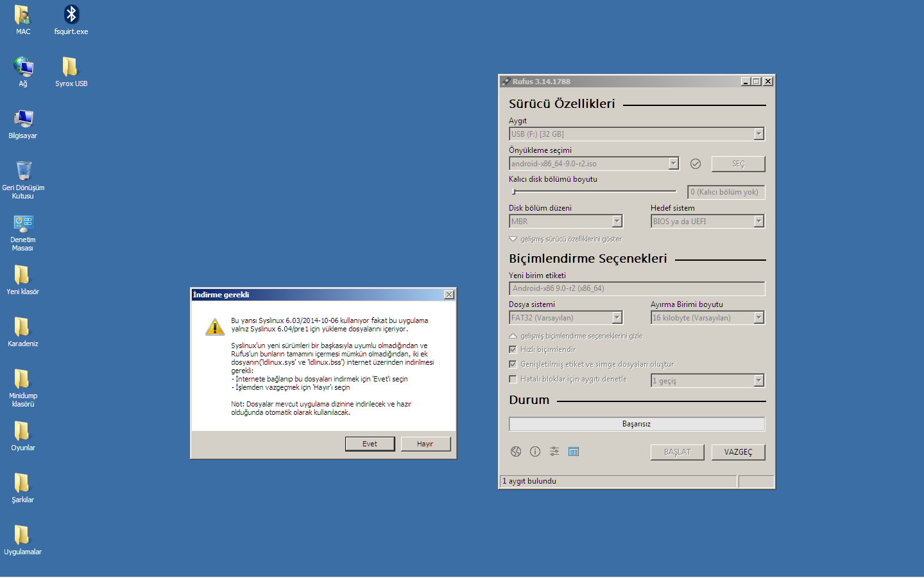Screen dimensions: 924x578
Task: Minimize the Rufus window
Action: [746, 82]
